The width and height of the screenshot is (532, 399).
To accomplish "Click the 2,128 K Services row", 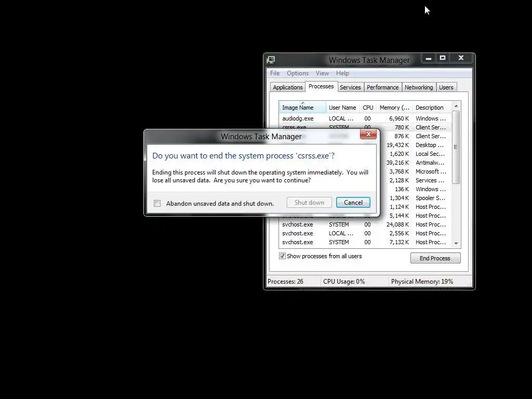I will [416, 180].
